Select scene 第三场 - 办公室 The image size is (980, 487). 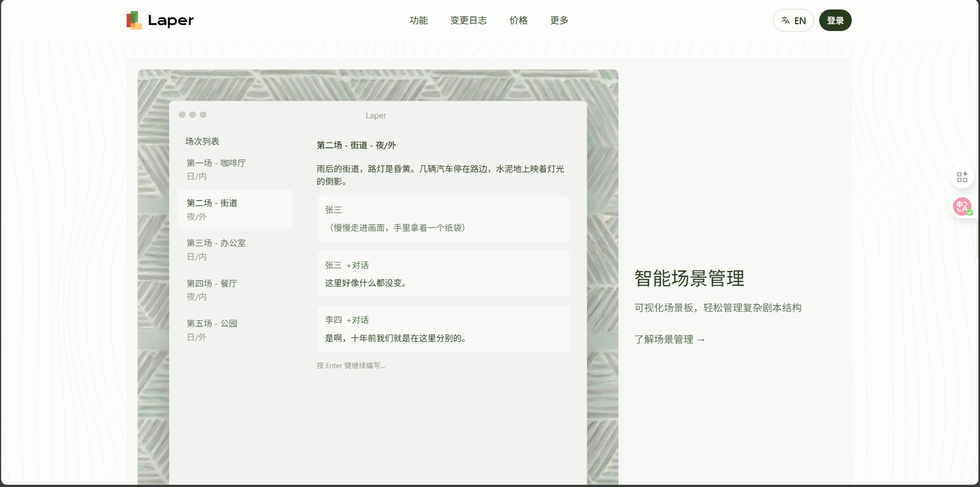235,250
